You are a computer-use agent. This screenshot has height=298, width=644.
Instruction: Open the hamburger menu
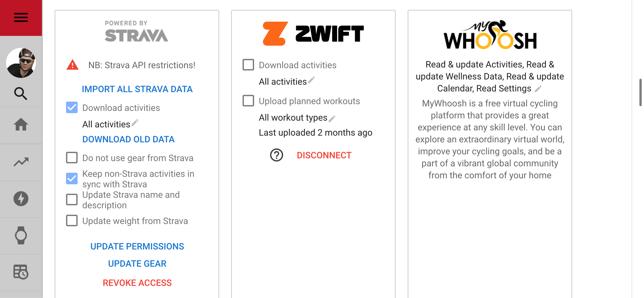[x=21, y=18]
